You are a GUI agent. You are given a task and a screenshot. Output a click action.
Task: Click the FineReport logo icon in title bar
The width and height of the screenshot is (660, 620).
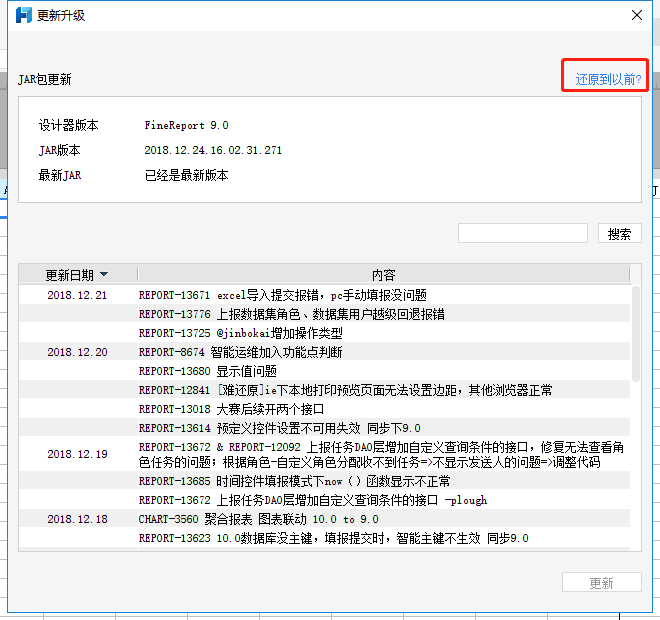point(24,15)
